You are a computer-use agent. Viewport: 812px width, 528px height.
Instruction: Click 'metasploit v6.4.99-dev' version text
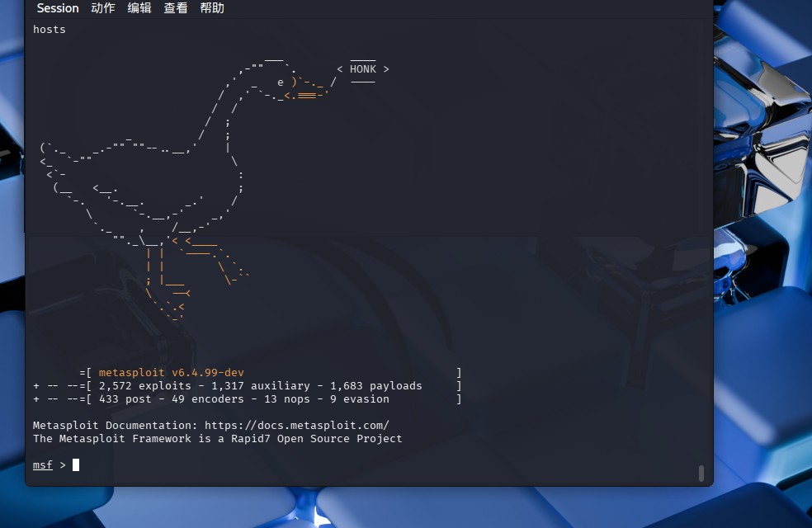point(172,373)
